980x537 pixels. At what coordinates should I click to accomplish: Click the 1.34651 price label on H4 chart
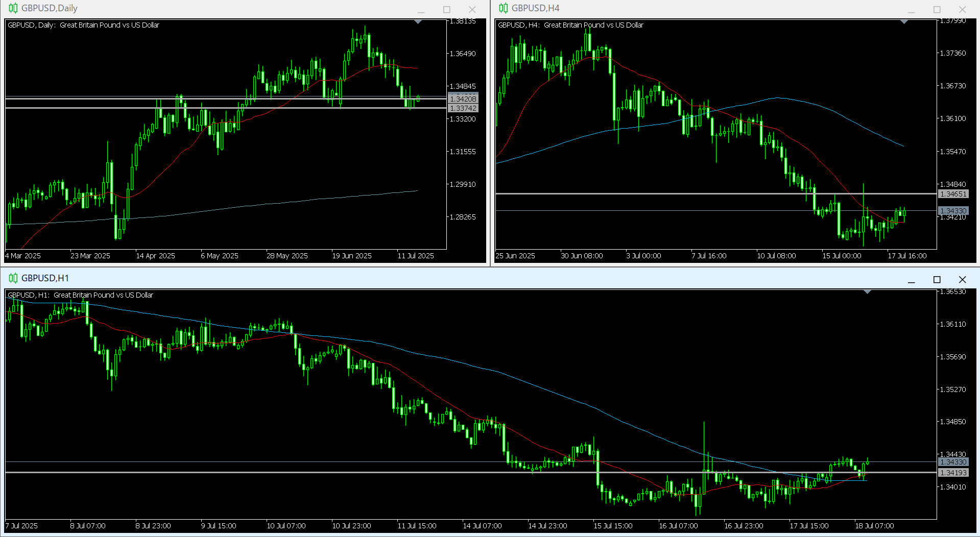click(953, 194)
